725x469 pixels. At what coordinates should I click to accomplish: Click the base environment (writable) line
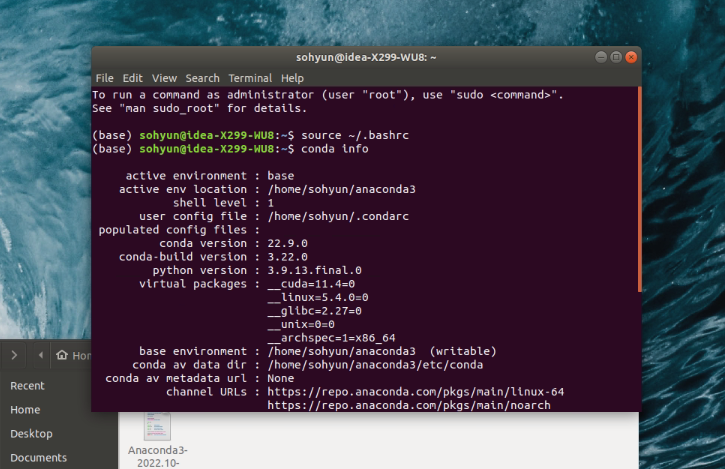click(318, 352)
